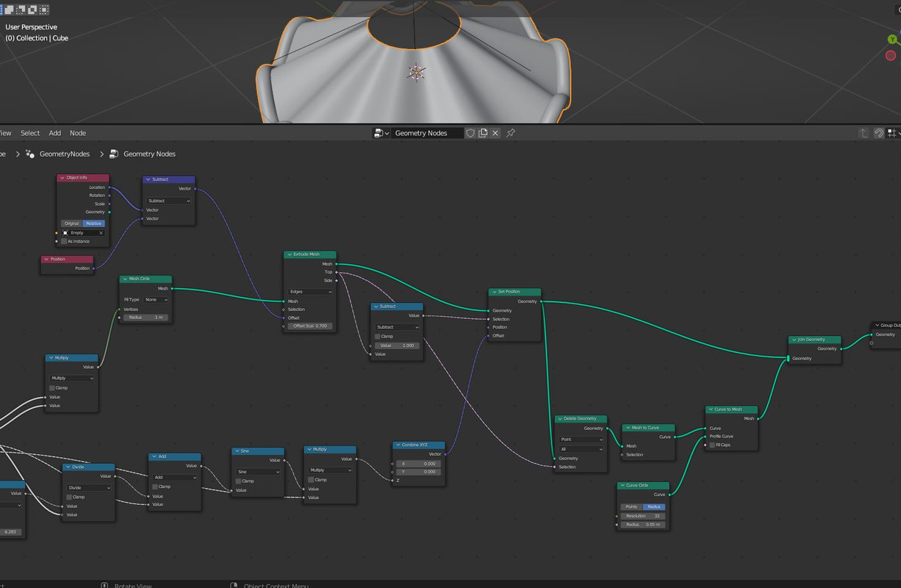Unlink node tree with the header X icon

495,133
